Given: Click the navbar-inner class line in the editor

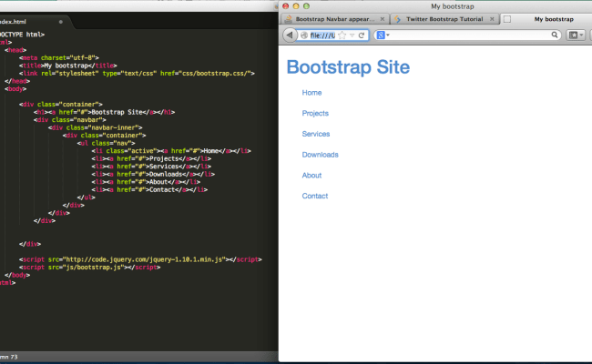Looking at the screenshot, I should click(95, 127).
